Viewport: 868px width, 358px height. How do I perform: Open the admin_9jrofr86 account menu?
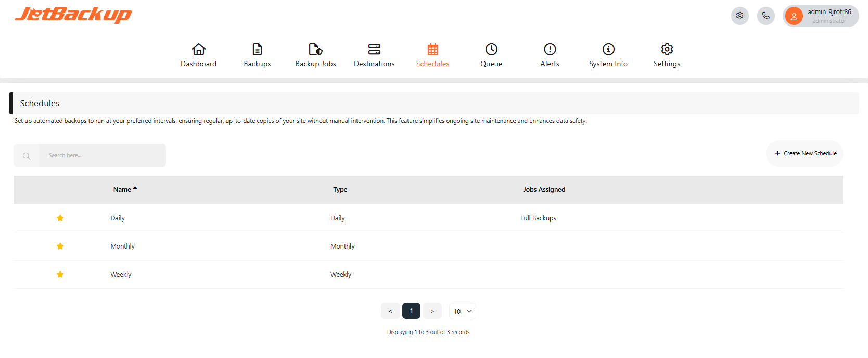[x=821, y=16]
